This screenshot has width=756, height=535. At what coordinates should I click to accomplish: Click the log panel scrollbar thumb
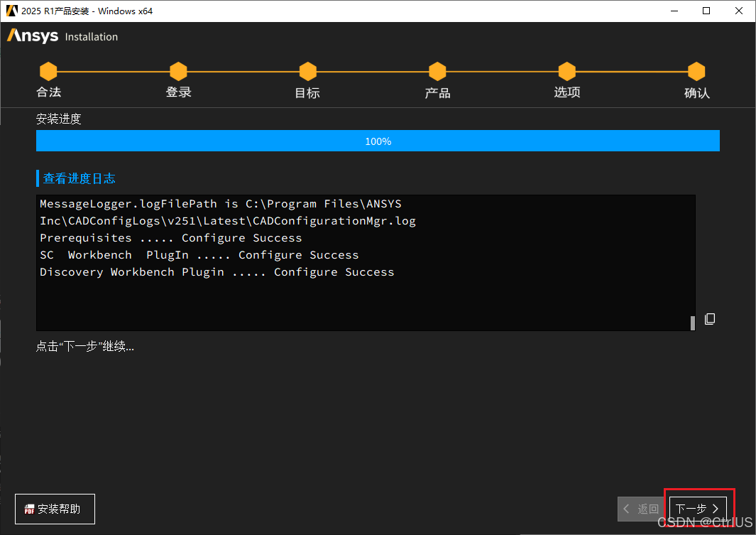point(692,323)
